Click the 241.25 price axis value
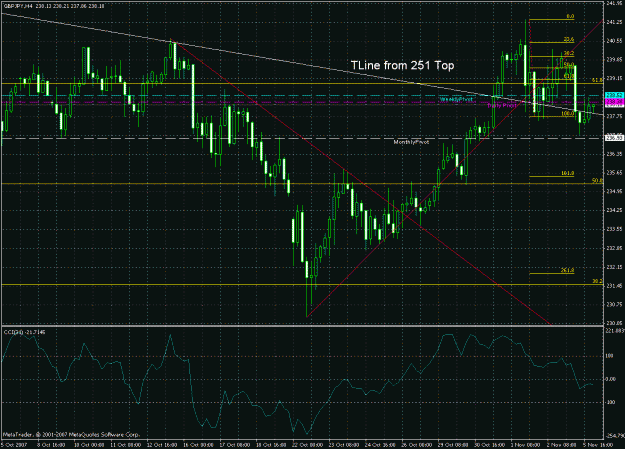Viewport: 625px width, 449px height. pyautogui.click(x=615, y=22)
